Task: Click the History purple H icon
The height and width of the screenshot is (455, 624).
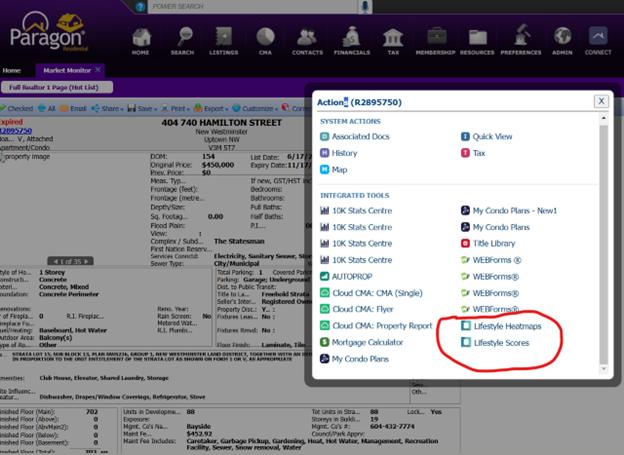Action: pyautogui.click(x=325, y=153)
